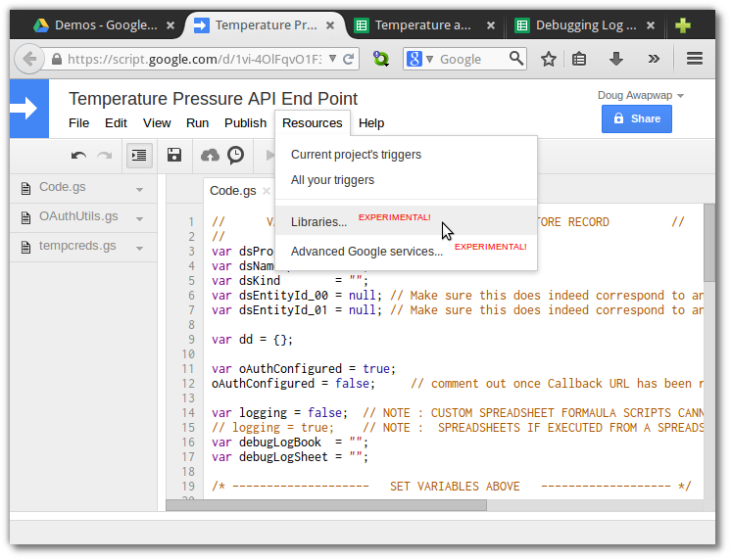Open the downloads arrow icon
This screenshot has height=560, width=731.
coord(616,59)
